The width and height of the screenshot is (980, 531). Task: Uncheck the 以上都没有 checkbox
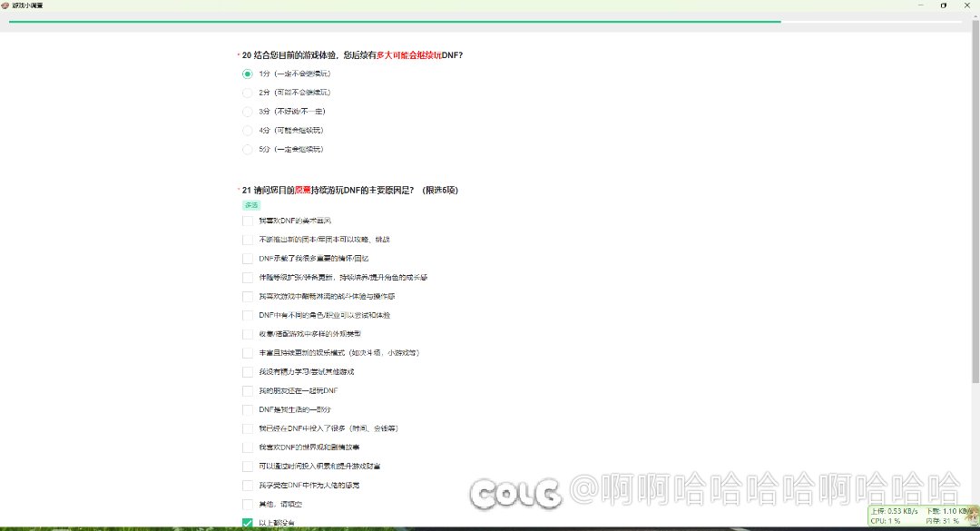pos(248,523)
